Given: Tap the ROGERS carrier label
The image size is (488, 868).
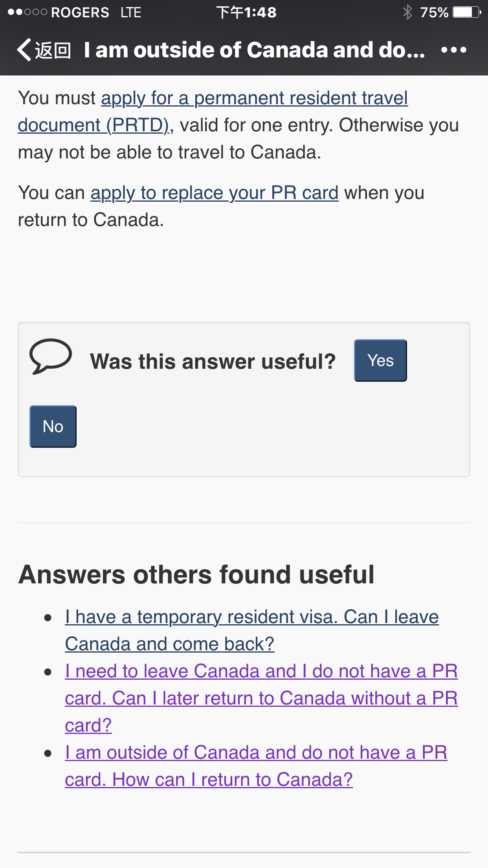Looking at the screenshot, I should (x=80, y=12).
